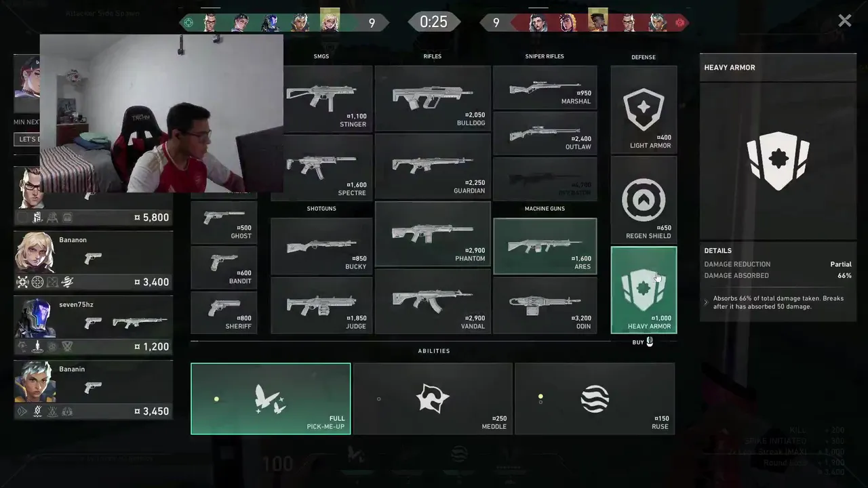868x488 pixels.
Task: Select the Bulldog rifle
Action: (433, 98)
